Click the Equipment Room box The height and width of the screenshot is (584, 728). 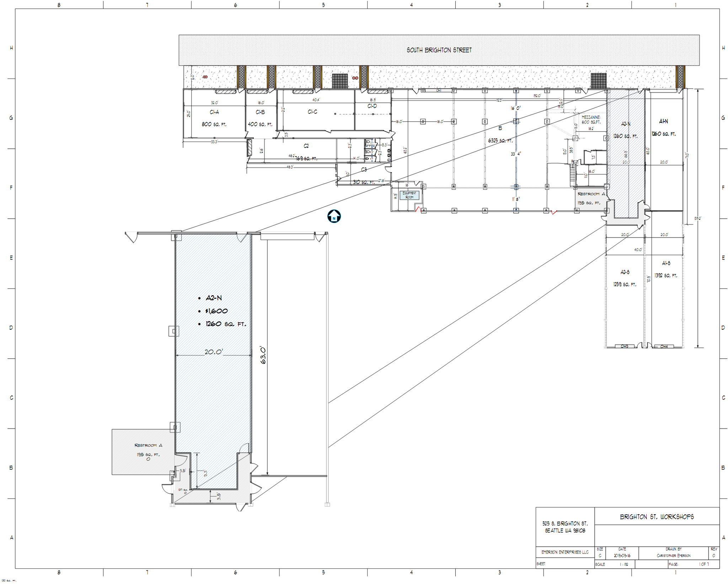(409, 195)
